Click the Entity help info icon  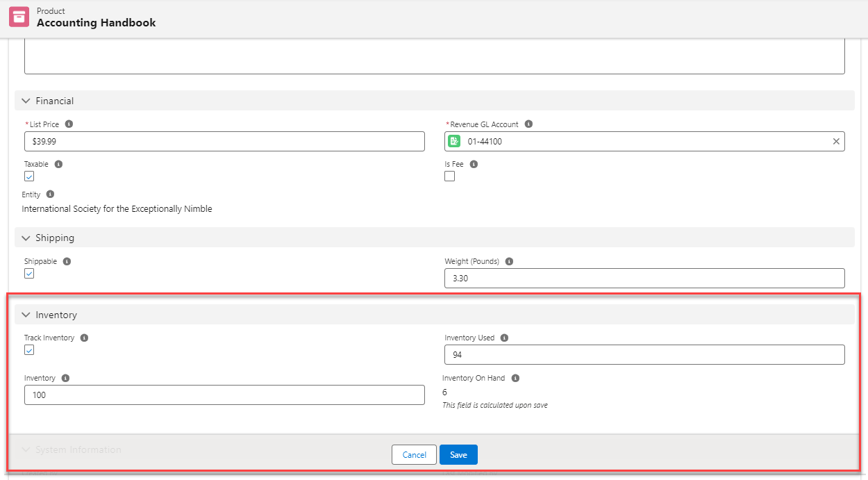[50, 195]
